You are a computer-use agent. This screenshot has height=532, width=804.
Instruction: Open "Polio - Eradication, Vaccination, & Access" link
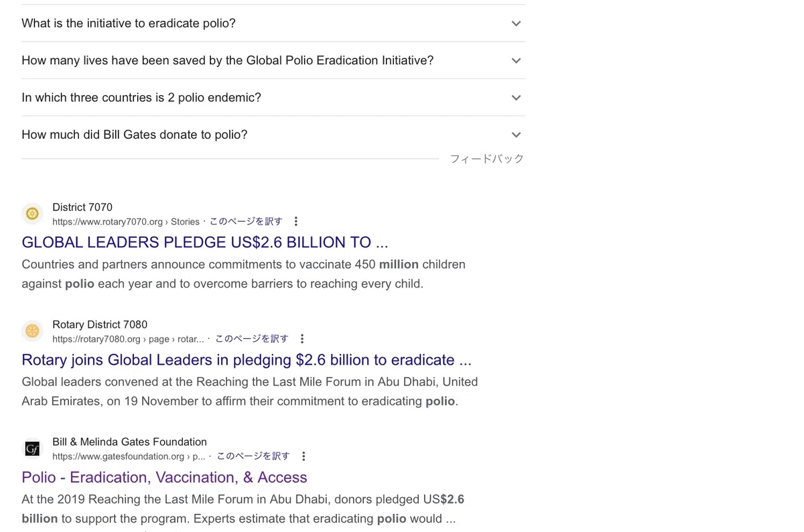tap(164, 477)
